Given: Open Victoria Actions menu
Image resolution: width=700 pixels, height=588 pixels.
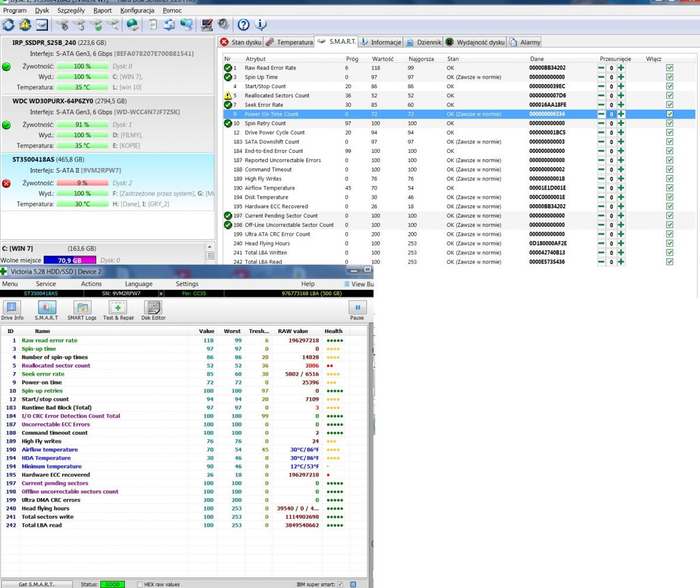Looking at the screenshot, I should pyautogui.click(x=91, y=284).
